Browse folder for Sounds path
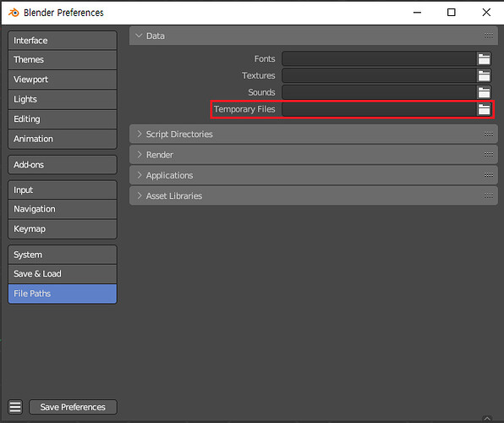Viewport: 504px width, 423px height. [484, 93]
